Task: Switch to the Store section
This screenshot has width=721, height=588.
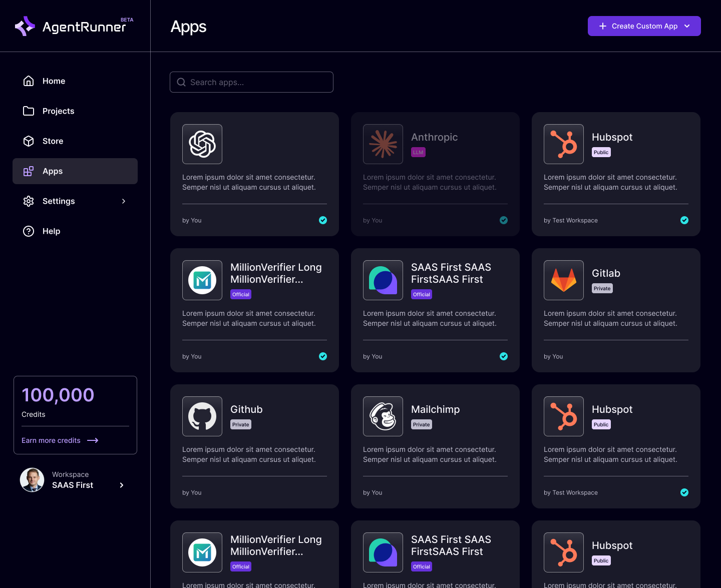Action: (53, 141)
